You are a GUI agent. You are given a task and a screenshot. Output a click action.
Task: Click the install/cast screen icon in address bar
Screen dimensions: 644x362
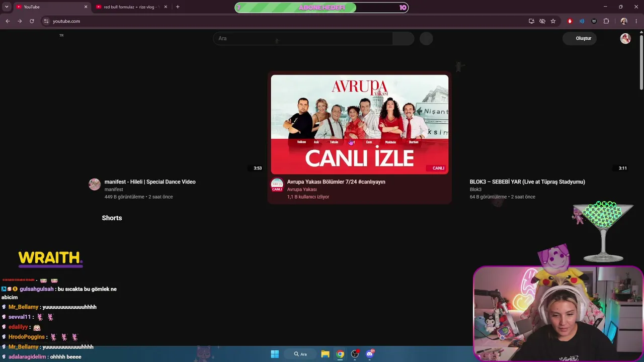(x=531, y=21)
